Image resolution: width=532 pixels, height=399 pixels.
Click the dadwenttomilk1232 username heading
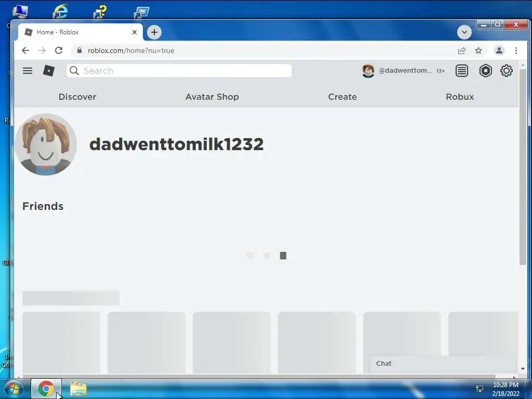point(177,144)
